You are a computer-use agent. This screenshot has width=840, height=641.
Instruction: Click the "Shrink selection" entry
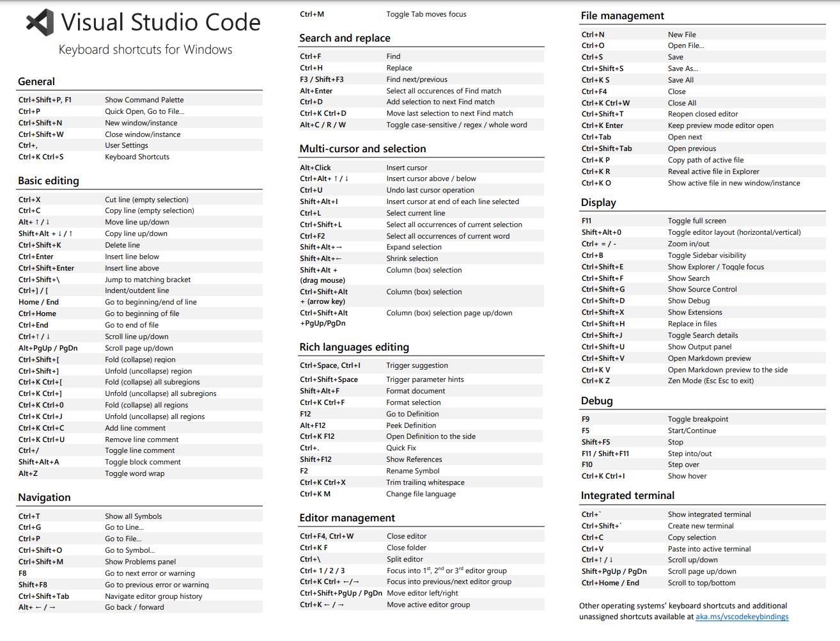pyautogui.click(x=412, y=258)
